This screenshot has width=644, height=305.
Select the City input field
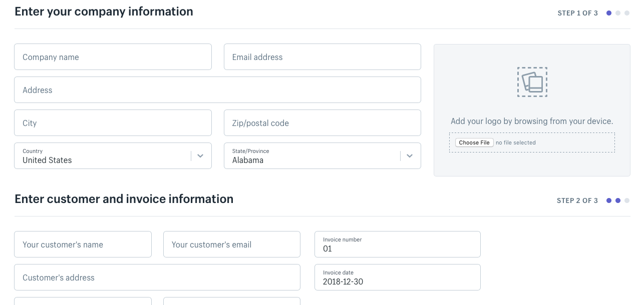113,123
